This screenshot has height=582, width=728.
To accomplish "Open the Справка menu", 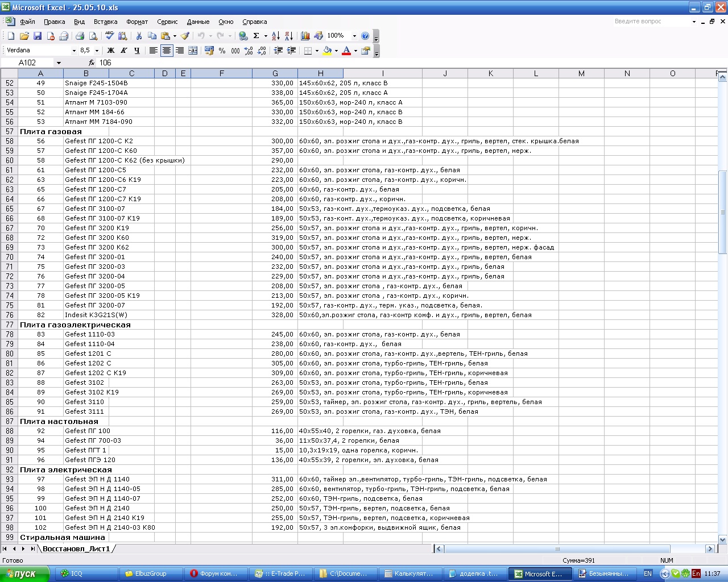I will pyautogui.click(x=254, y=22).
